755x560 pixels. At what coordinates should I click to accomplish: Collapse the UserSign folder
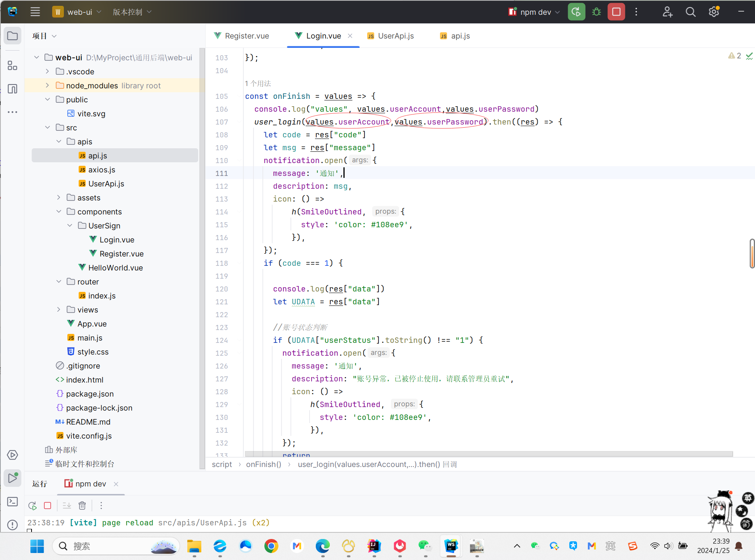[70, 225]
